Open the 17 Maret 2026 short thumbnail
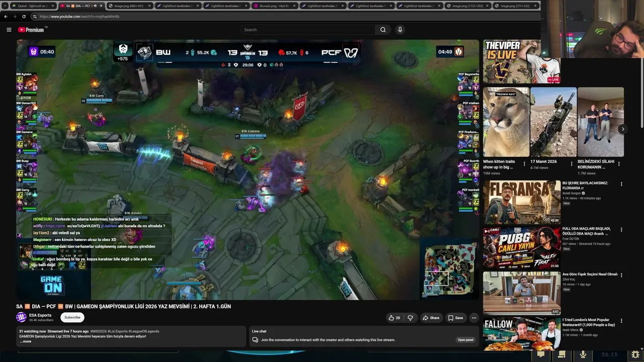Viewport: 644px width, 362px height. pyautogui.click(x=553, y=122)
